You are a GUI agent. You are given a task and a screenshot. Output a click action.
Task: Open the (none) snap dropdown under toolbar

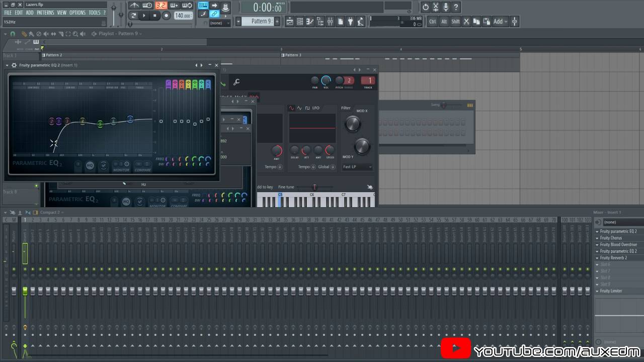pyautogui.click(x=219, y=23)
